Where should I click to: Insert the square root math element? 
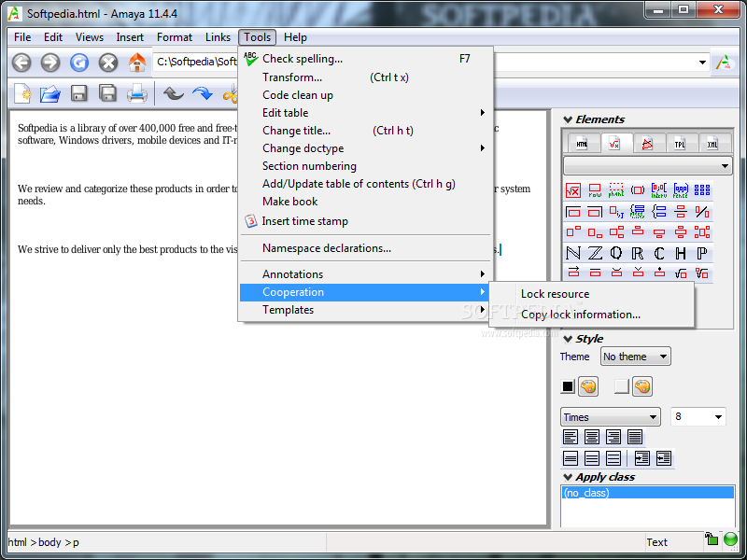[573, 190]
